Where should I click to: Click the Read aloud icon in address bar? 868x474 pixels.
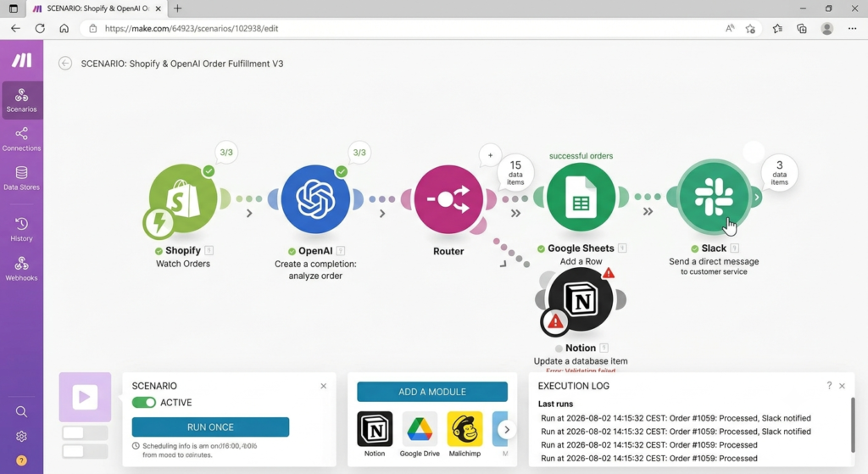pos(730,28)
